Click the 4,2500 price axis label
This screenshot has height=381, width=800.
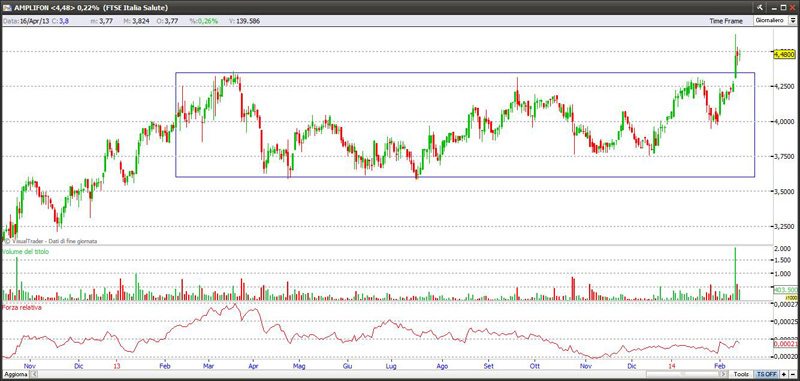click(x=784, y=86)
